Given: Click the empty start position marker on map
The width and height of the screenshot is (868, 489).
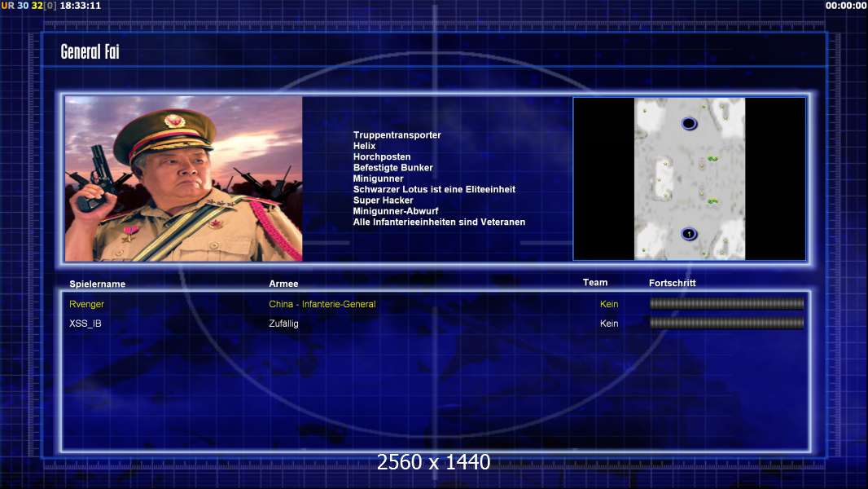Looking at the screenshot, I should (689, 124).
